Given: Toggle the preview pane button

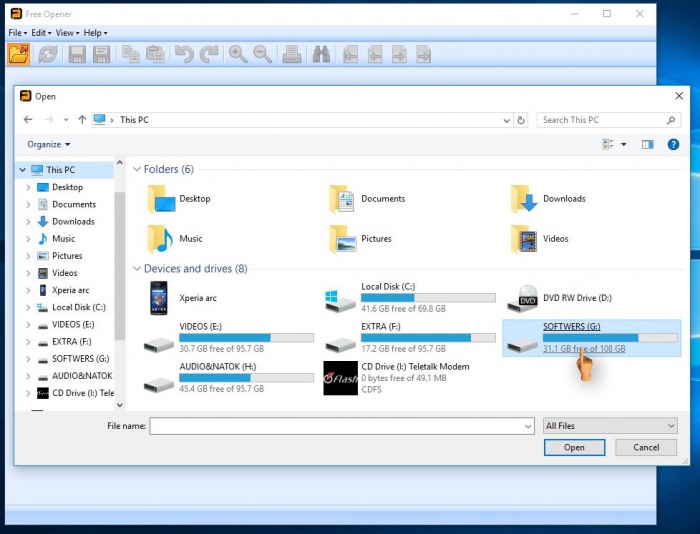Looking at the screenshot, I should [647, 144].
